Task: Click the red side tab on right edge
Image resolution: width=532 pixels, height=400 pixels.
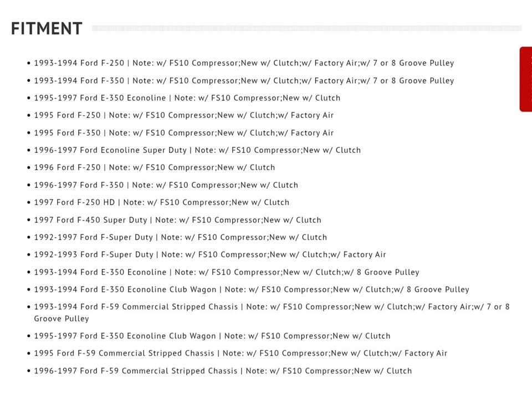Action: click(526, 79)
